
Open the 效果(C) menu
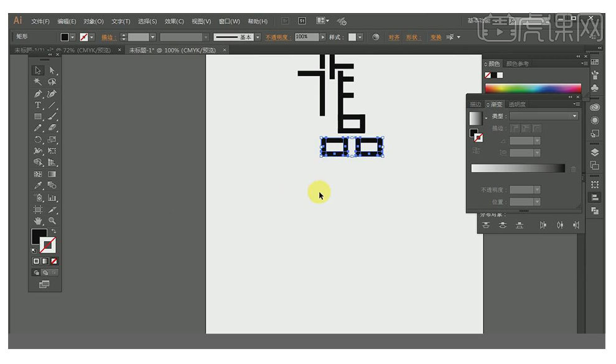tap(174, 21)
